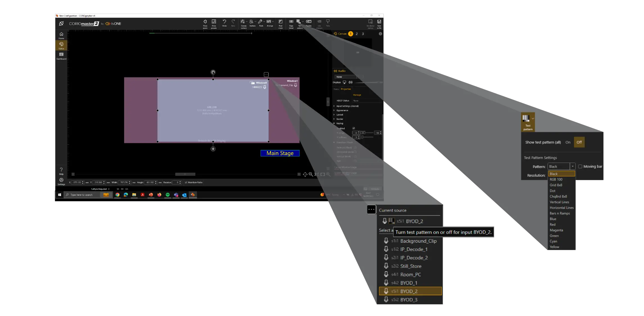Select source Background_Clip in the list
Screen dimensions: 644x316
pyautogui.click(x=410, y=241)
